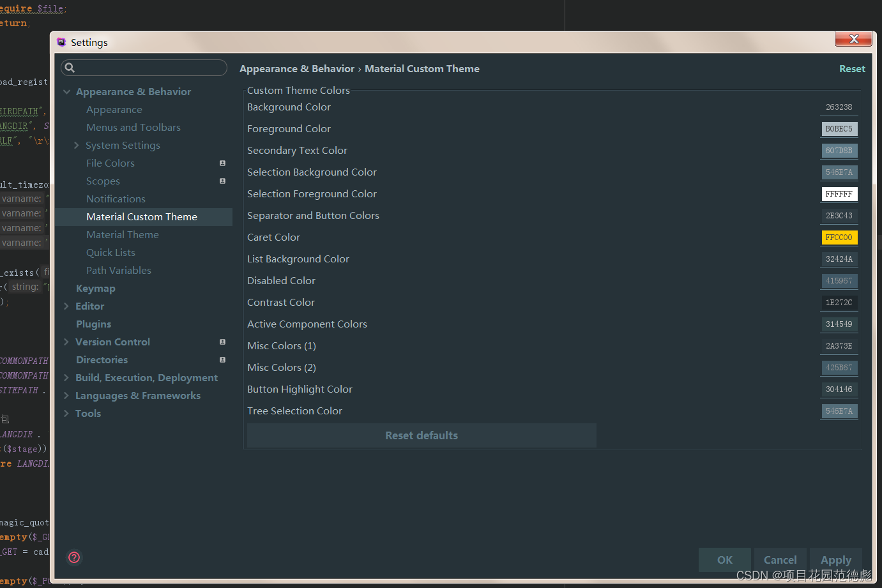This screenshot has height=588, width=882.
Task: Pick Selection Foreground Color swatch FFFFFF
Action: pyautogui.click(x=839, y=194)
